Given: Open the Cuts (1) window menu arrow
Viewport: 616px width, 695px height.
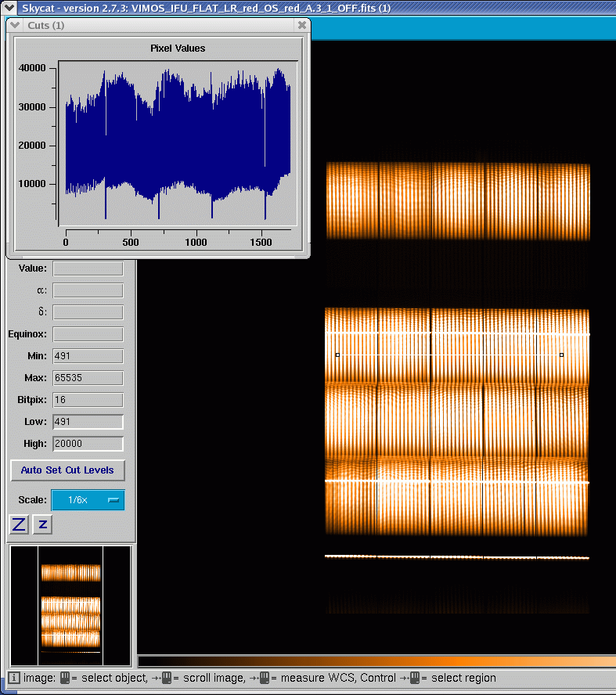Looking at the screenshot, I should click(x=15, y=25).
